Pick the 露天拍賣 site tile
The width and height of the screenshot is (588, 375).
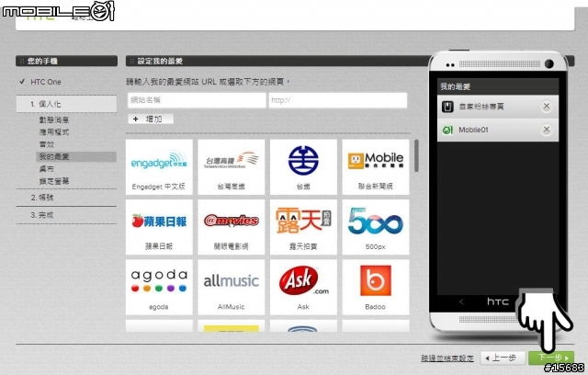click(303, 227)
